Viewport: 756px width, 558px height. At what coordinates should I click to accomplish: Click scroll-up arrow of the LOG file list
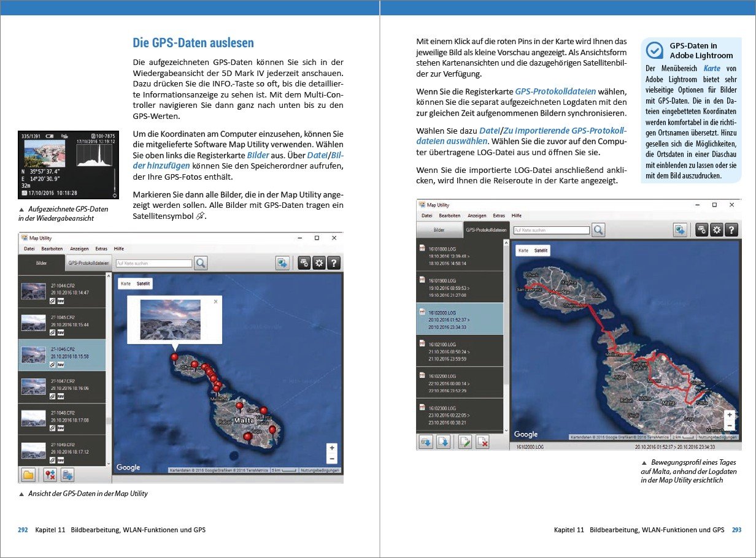point(506,243)
